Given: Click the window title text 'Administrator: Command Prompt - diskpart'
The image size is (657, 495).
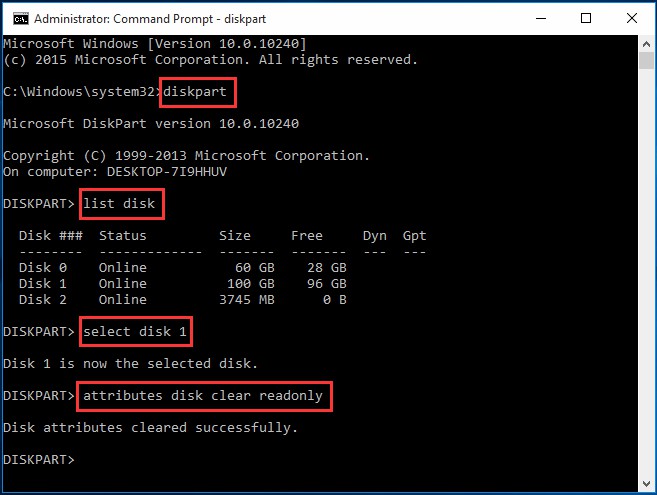Looking at the screenshot, I should click(x=150, y=19).
